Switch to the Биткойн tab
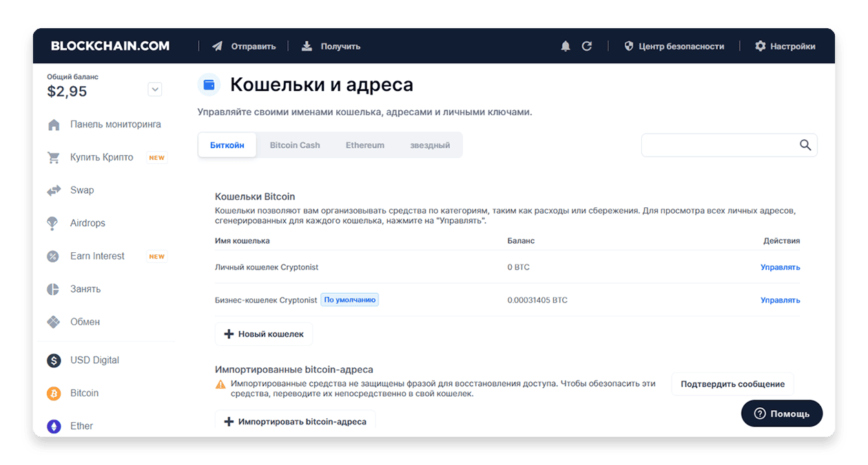This screenshot has width=868, height=465. 227,145
